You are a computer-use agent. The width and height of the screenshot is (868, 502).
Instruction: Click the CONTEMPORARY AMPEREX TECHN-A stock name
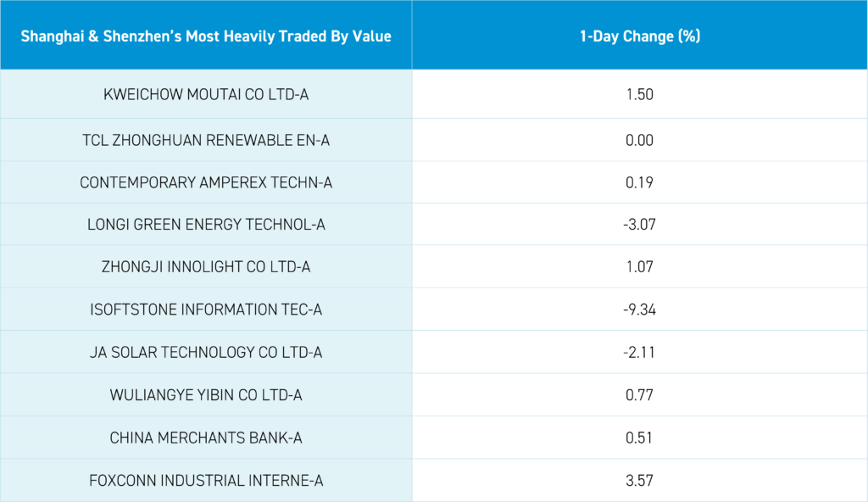click(206, 182)
